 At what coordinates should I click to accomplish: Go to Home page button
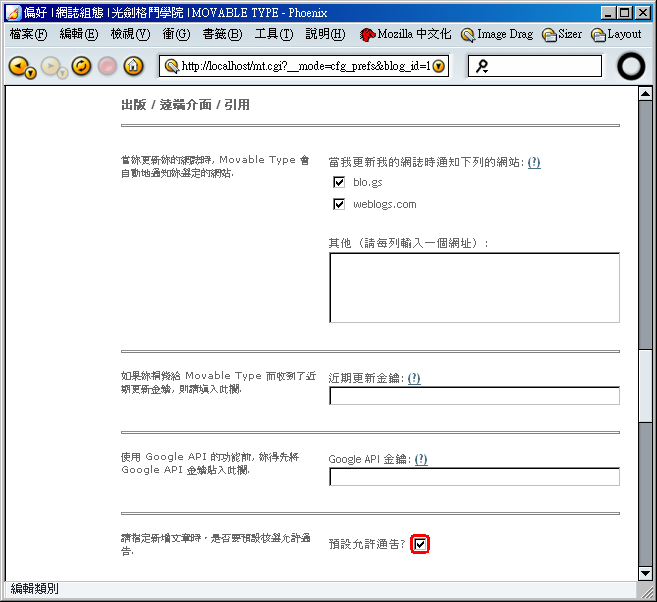click(x=133, y=66)
